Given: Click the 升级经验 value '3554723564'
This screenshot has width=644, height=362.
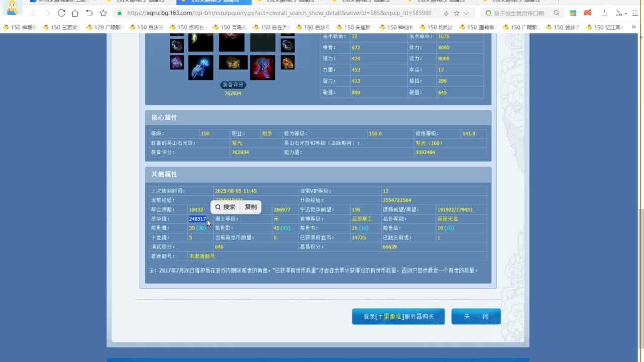Looking at the screenshot, I should click(x=396, y=200).
